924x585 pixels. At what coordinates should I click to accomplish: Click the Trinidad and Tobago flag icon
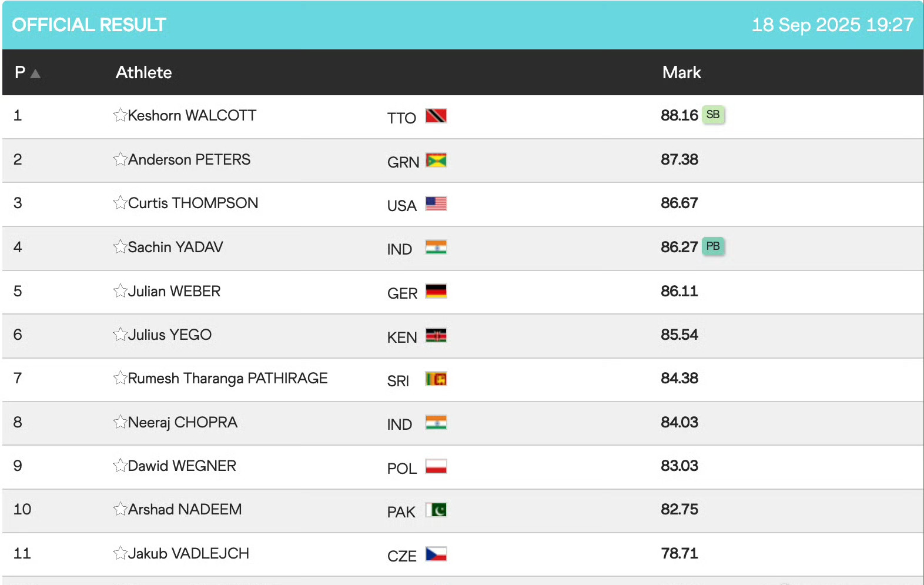tap(436, 116)
